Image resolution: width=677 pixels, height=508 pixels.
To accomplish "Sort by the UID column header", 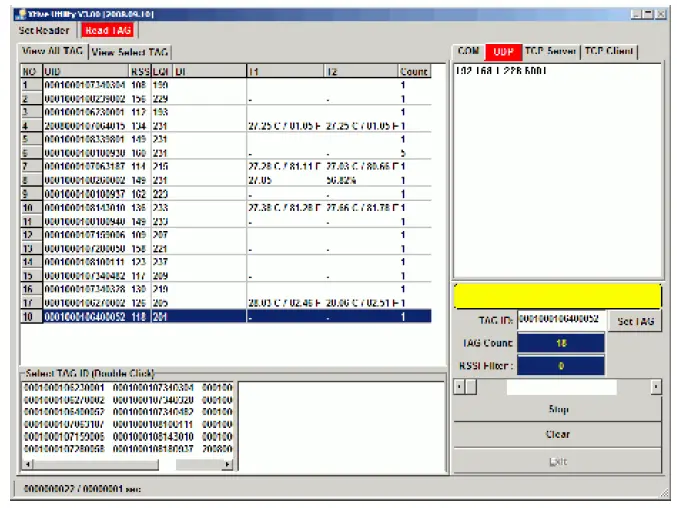I will coord(85,71).
